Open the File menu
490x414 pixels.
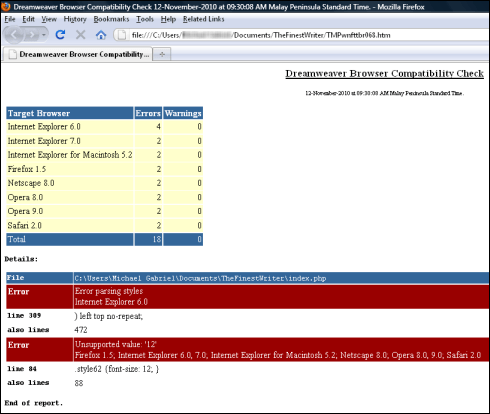(x=10, y=19)
